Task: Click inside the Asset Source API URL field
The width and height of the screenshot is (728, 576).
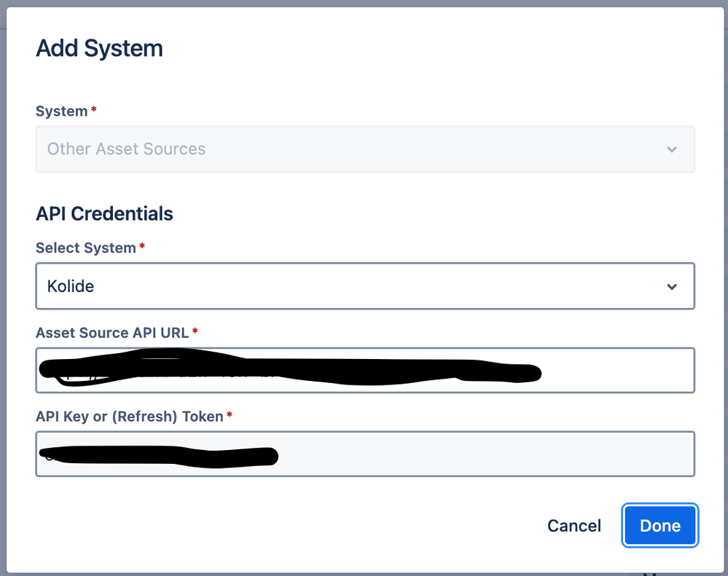Action: (x=365, y=370)
